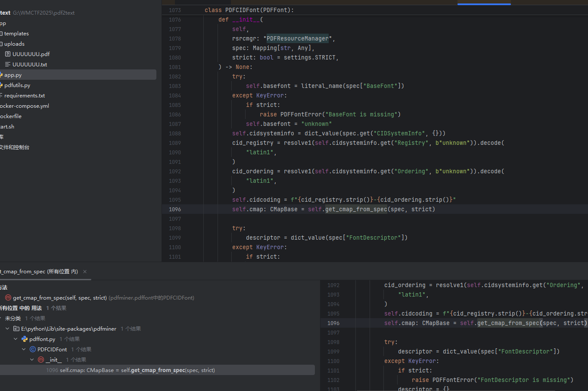Click self.basefont = "unknown" line
This screenshot has height=391, width=588.
(x=289, y=124)
